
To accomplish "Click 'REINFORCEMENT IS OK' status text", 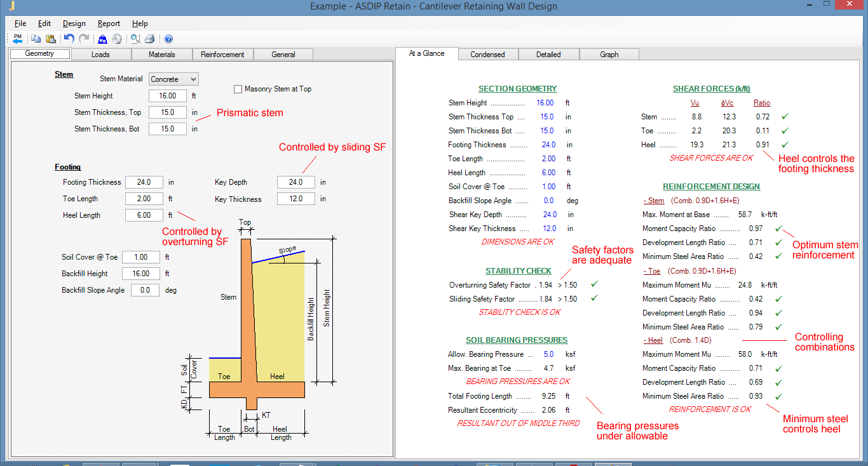I will point(710,409).
